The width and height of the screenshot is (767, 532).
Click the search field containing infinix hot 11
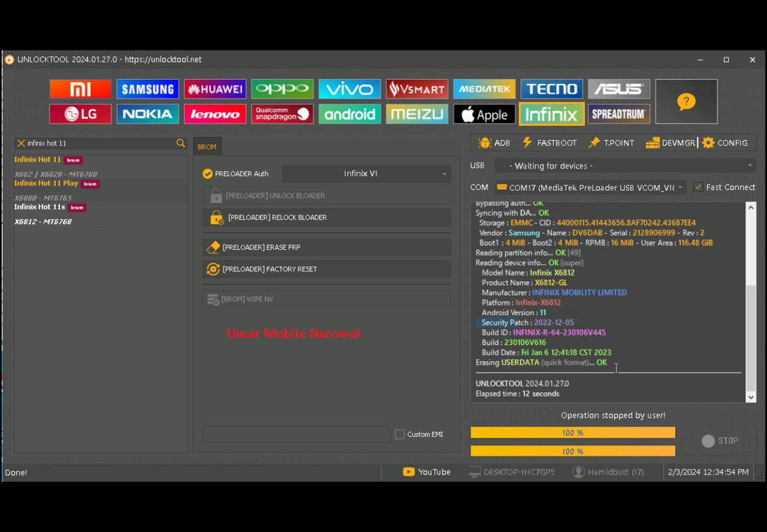[100, 143]
